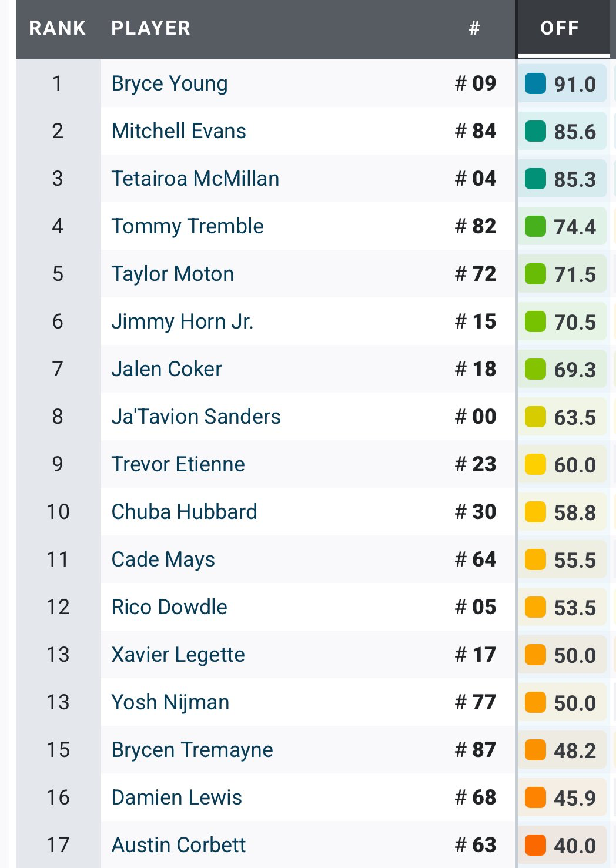This screenshot has width=616, height=868.
Task: Click teal grade swatch beside 85.6
Action: tap(535, 132)
